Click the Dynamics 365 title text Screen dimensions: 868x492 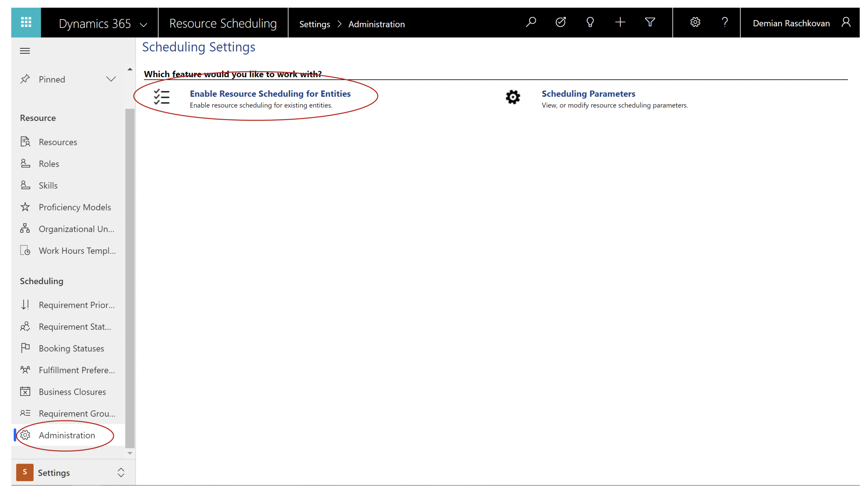[x=95, y=23]
